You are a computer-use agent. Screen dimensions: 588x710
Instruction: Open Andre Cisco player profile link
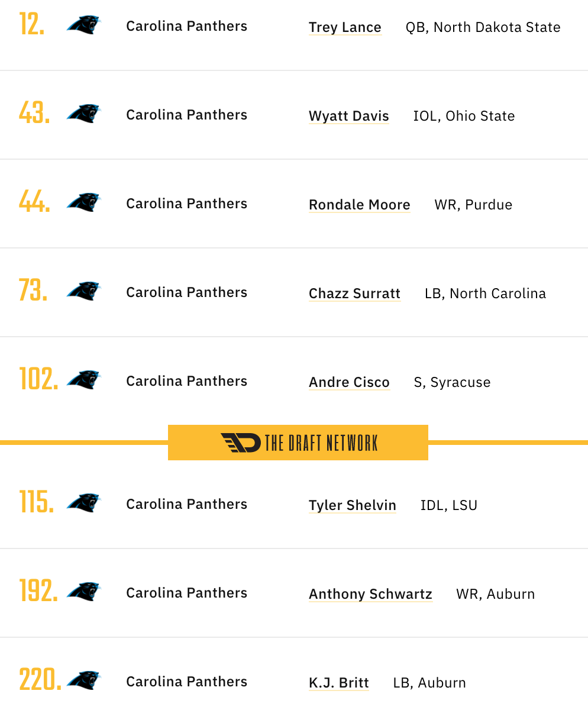(349, 382)
